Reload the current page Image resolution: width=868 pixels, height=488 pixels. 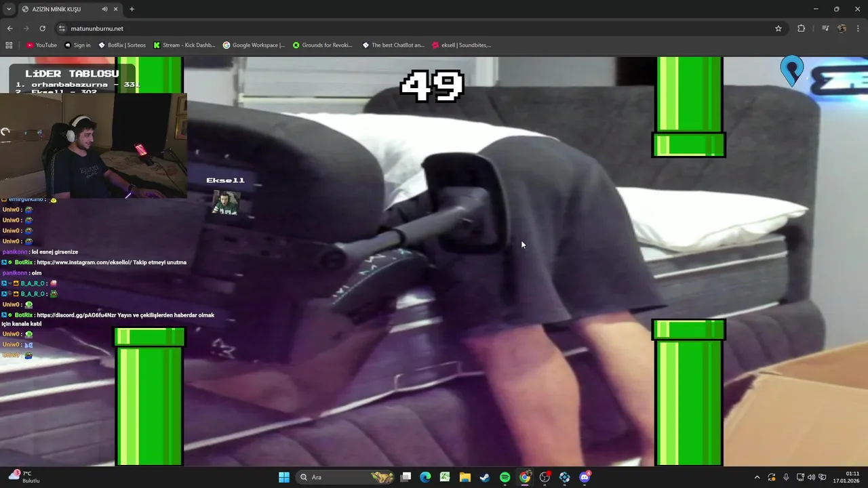[x=42, y=28]
